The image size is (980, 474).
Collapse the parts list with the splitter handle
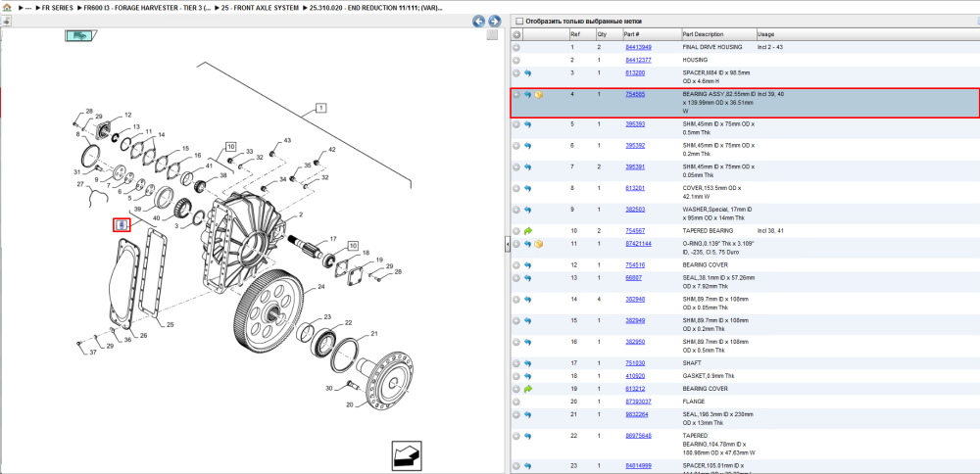507,246
